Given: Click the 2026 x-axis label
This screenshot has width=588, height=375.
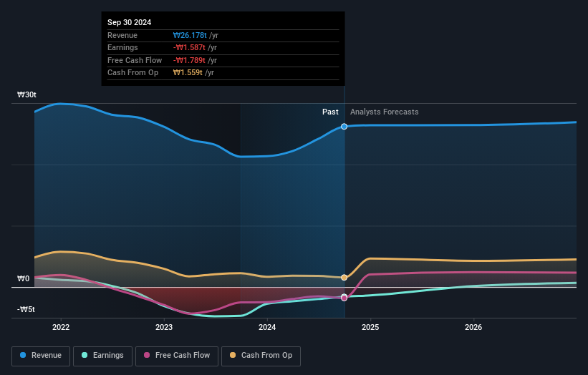Looking at the screenshot, I should click(473, 327).
